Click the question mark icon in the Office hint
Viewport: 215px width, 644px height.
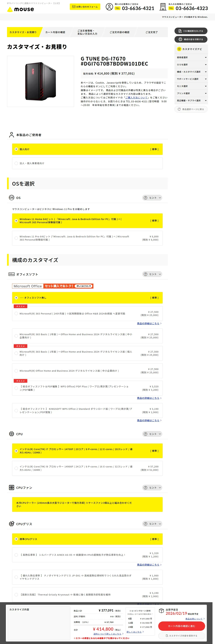[x=145, y=274]
